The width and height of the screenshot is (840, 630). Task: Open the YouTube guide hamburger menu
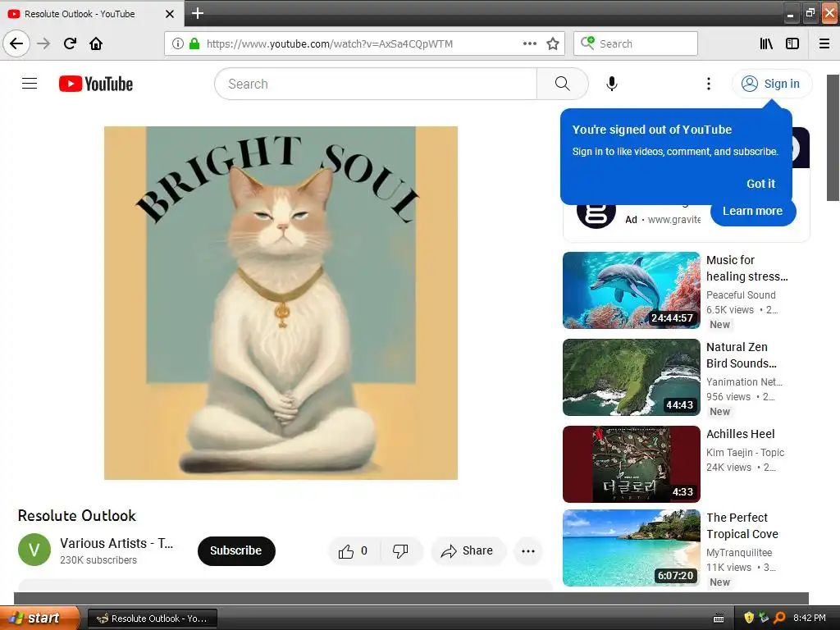pos(30,84)
